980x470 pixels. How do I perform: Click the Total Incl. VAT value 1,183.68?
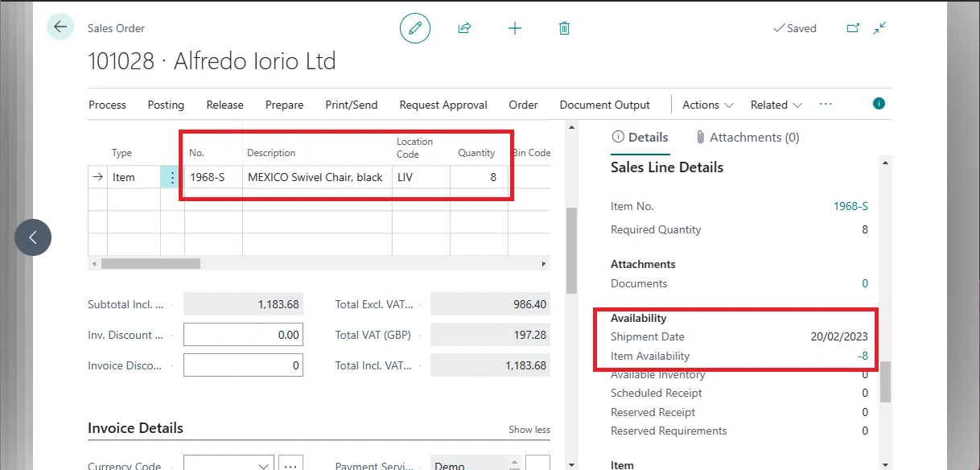point(490,365)
